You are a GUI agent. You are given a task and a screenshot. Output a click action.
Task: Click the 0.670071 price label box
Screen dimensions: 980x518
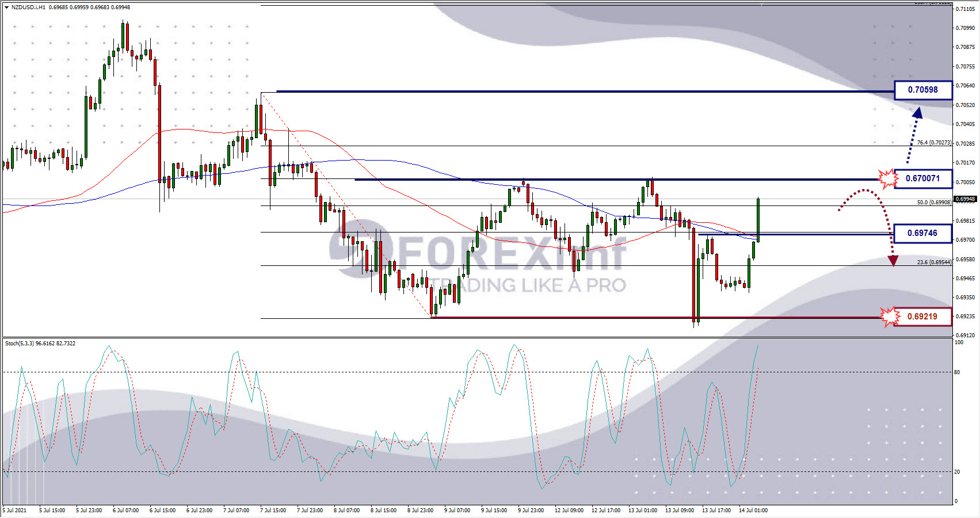[923, 178]
